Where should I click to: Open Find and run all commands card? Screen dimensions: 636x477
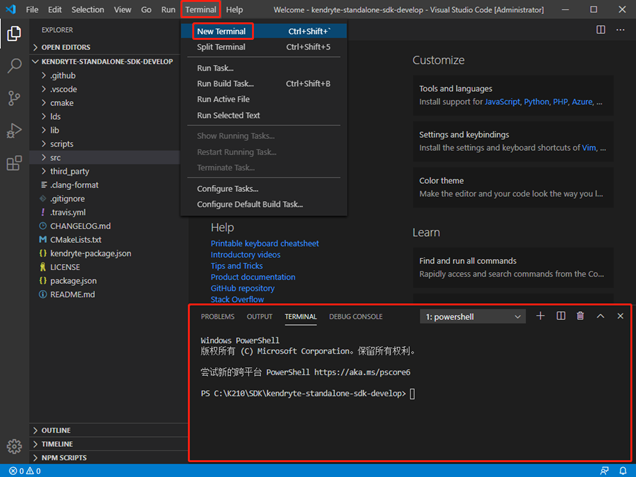tap(513, 267)
